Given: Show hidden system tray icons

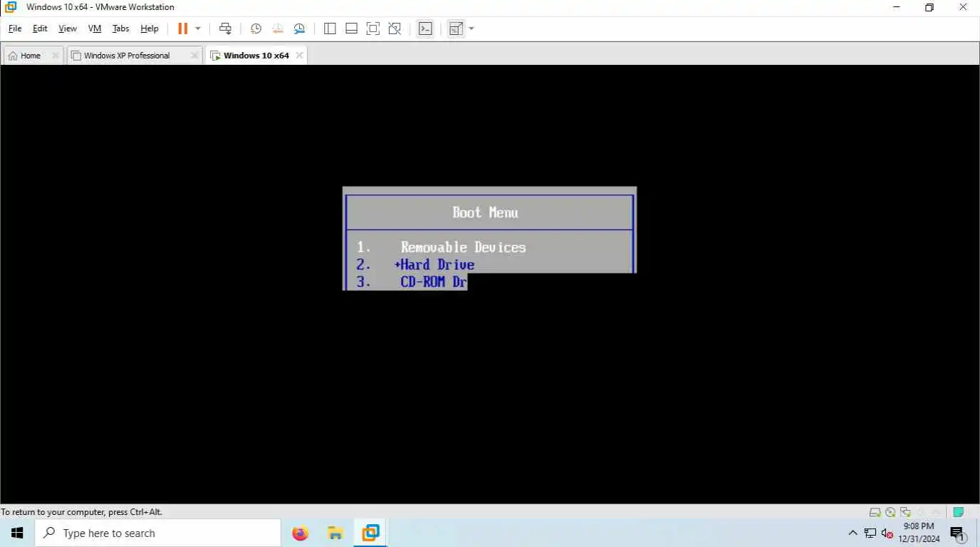Looking at the screenshot, I should (853, 533).
